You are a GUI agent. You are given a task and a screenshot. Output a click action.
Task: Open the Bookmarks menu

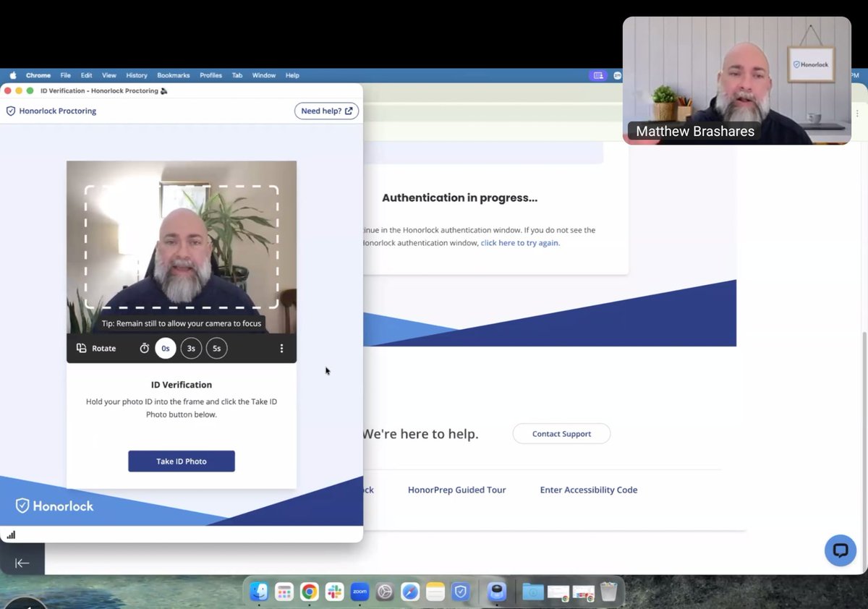[x=174, y=75]
